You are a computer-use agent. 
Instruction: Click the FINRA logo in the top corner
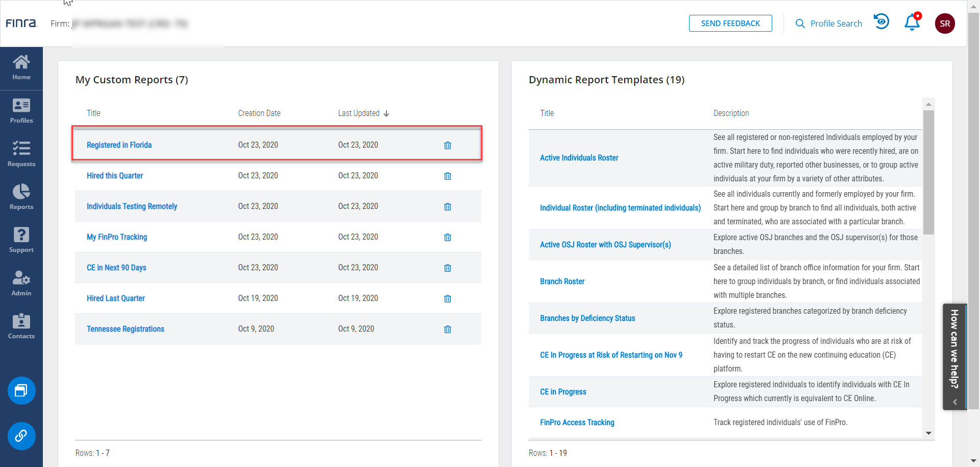pos(21,23)
